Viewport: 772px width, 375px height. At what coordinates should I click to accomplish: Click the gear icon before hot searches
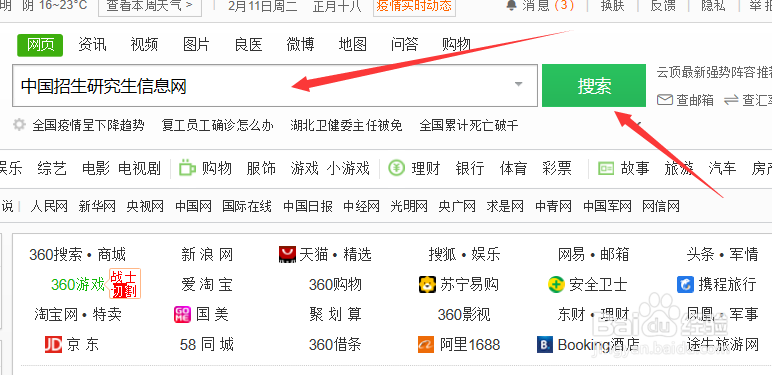pyautogui.click(x=19, y=125)
